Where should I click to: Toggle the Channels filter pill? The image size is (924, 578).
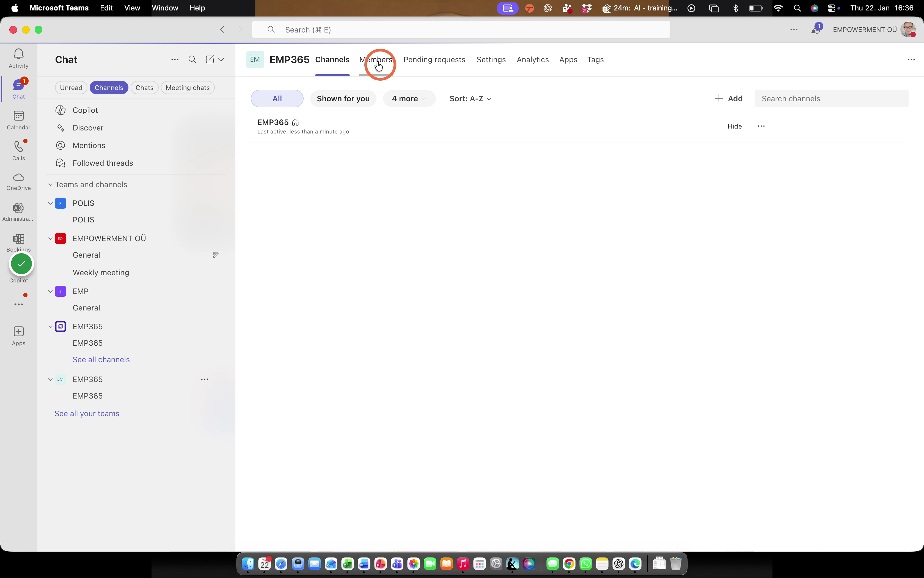point(109,88)
